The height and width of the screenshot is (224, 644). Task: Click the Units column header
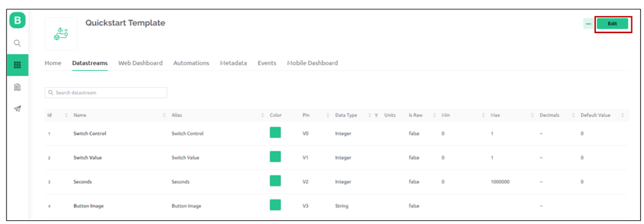click(x=390, y=116)
